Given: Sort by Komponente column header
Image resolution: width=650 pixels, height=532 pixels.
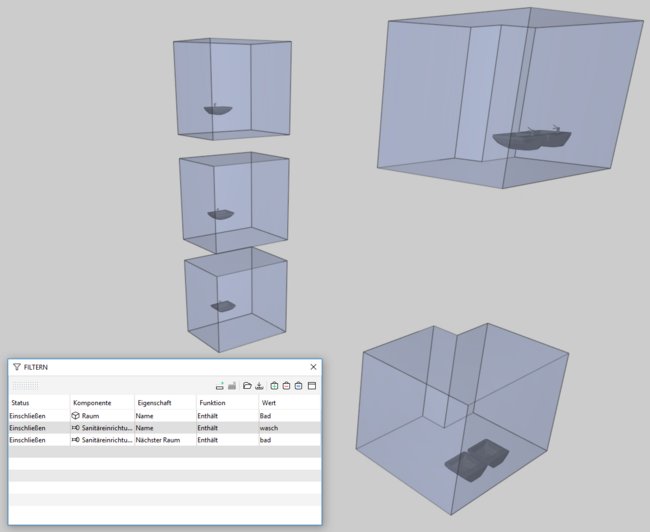Looking at the screenshot, I should [102, 403].
